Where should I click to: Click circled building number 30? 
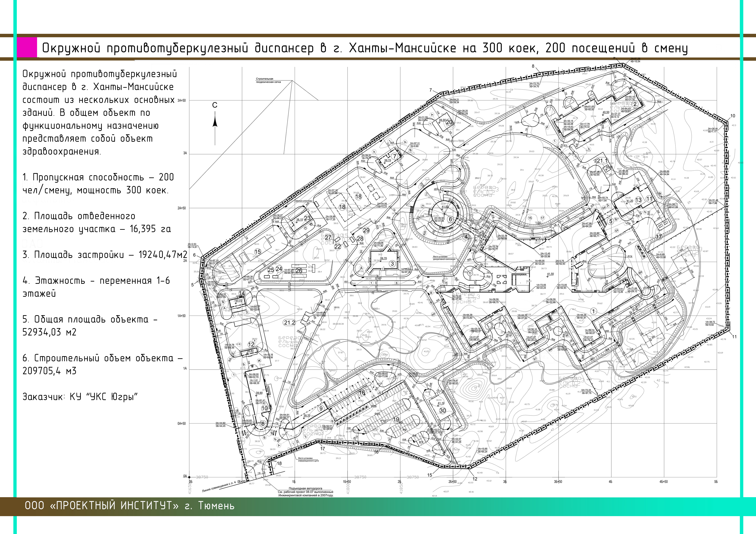pos(442,411)
